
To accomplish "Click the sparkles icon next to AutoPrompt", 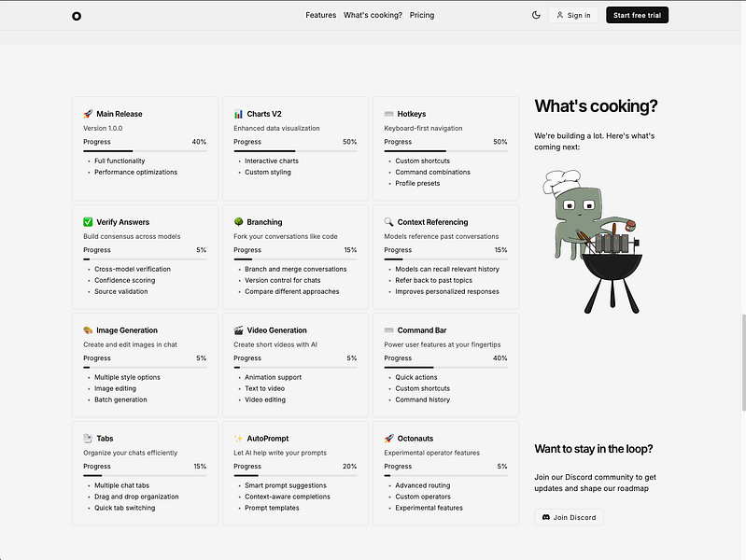I will (238, 439).
